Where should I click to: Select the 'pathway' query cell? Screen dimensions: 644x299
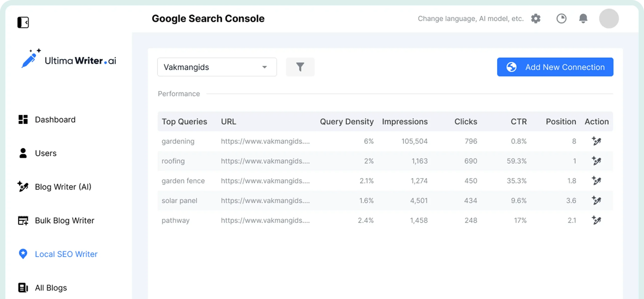[x=176, y=221]
